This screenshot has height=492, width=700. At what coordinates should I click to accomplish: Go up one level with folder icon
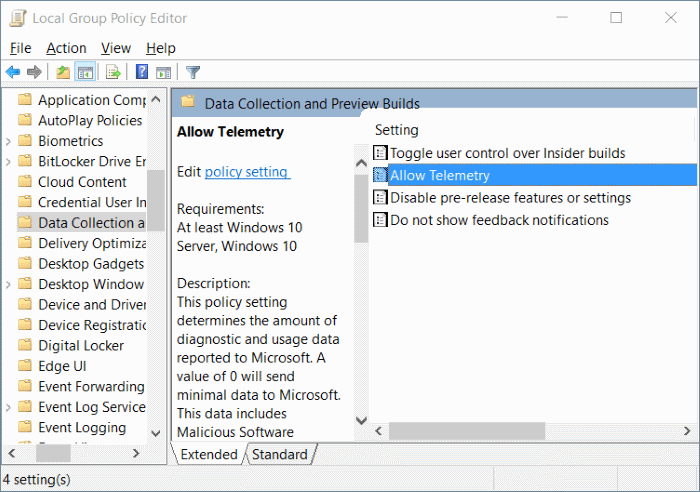(x=63, y=72)
